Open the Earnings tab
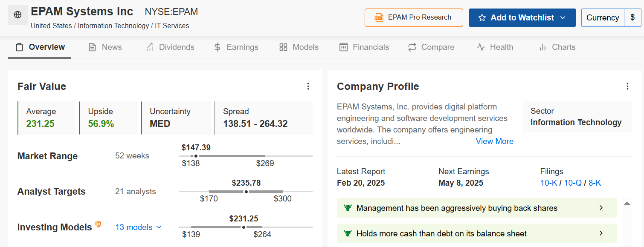The height and width of the screenshot is (247, 644). coord(236,47)
